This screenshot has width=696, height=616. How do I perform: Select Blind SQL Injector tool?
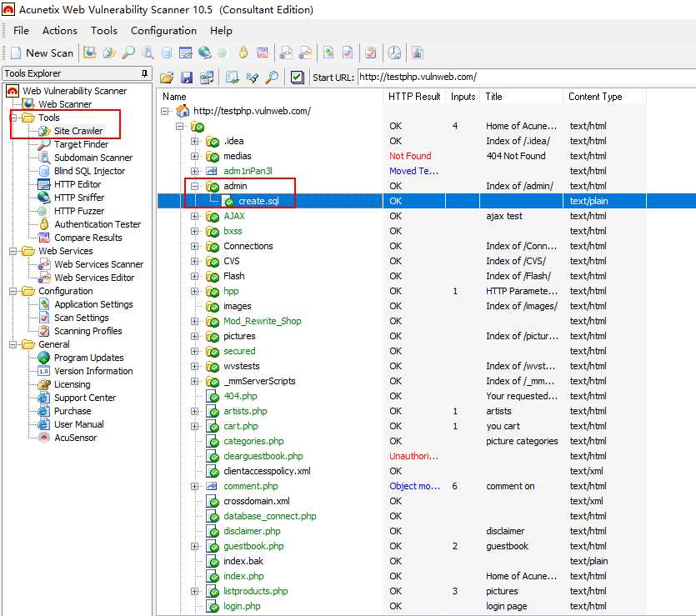coord(90,171)
